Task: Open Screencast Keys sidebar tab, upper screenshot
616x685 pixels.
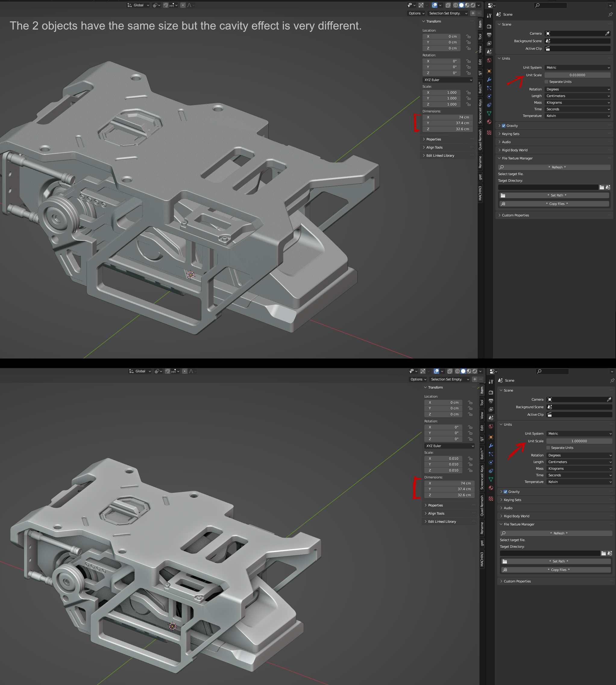Action: [480, 111]
